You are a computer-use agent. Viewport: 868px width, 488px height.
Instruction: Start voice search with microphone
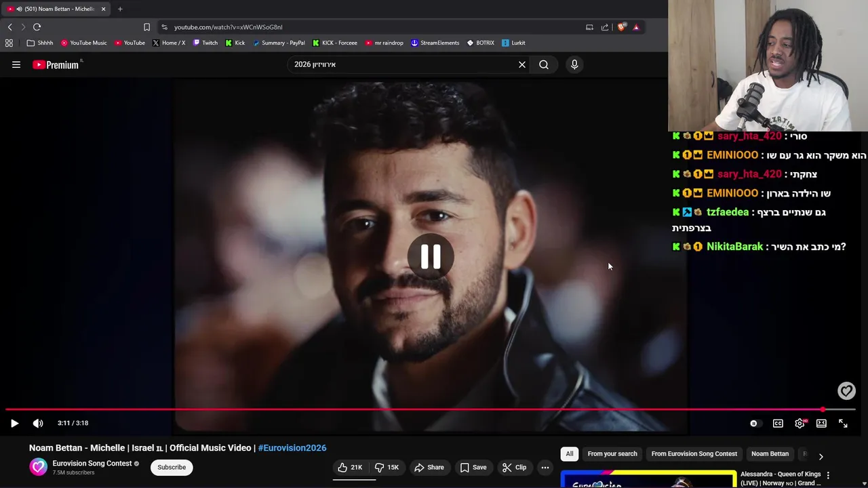(574, 64)
